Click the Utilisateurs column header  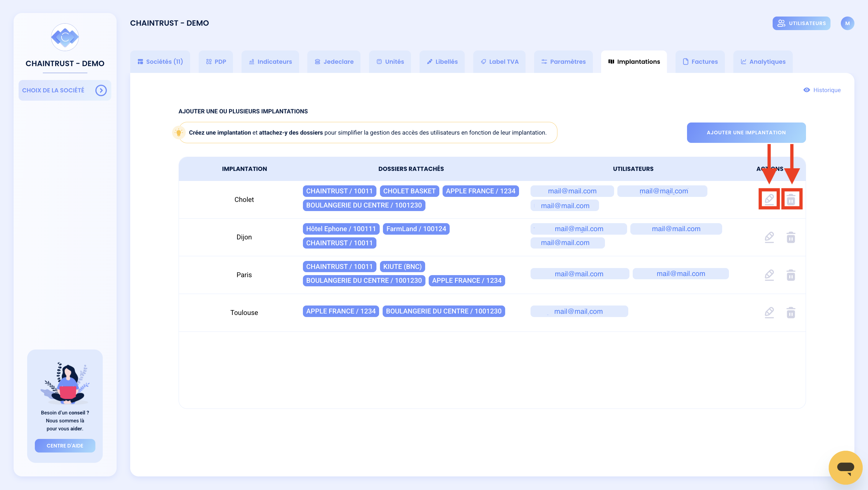pyautogui.click(x=633, y=169)
